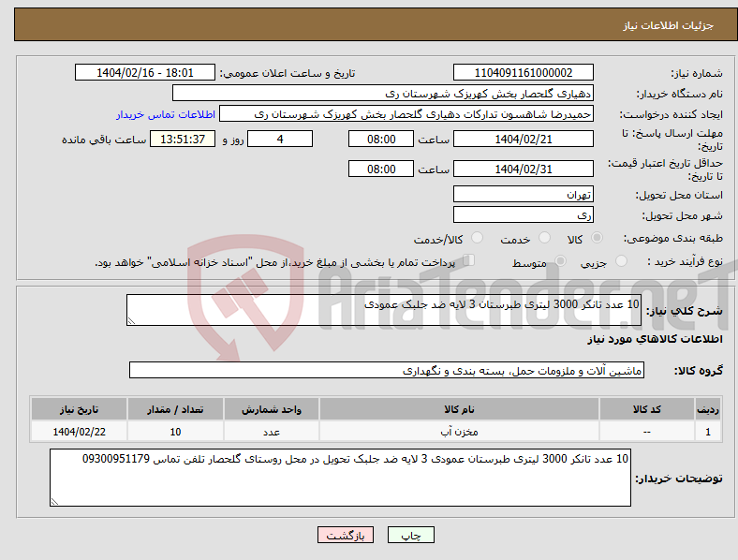
Task: Click the response deadline time 08:00 field
Action: point(381,139)
